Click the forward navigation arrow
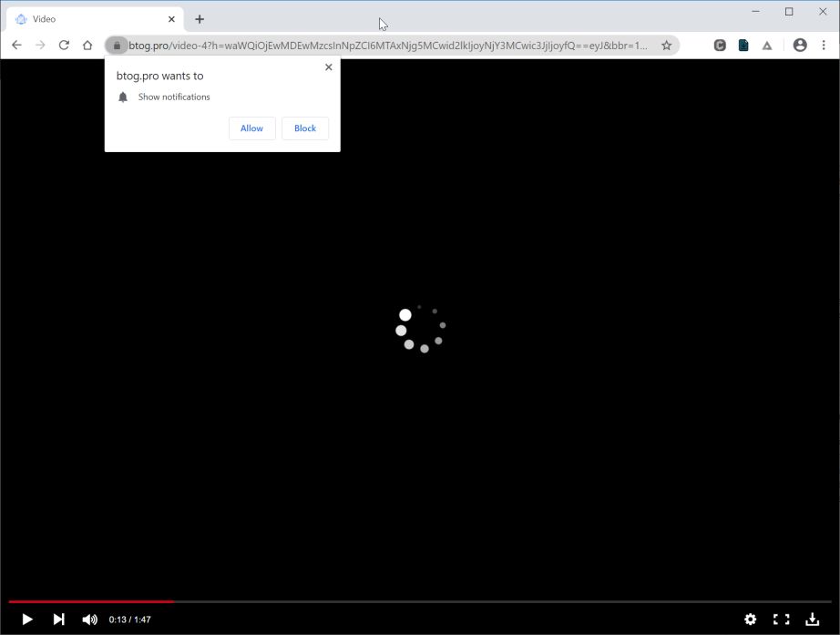Viewport: 840px width, 635px height. (40, 45)
